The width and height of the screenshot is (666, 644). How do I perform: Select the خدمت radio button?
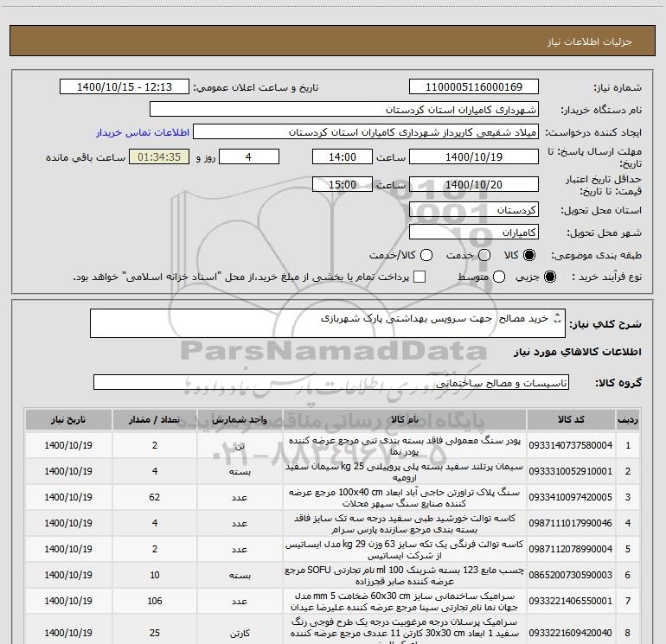[484, 255]
